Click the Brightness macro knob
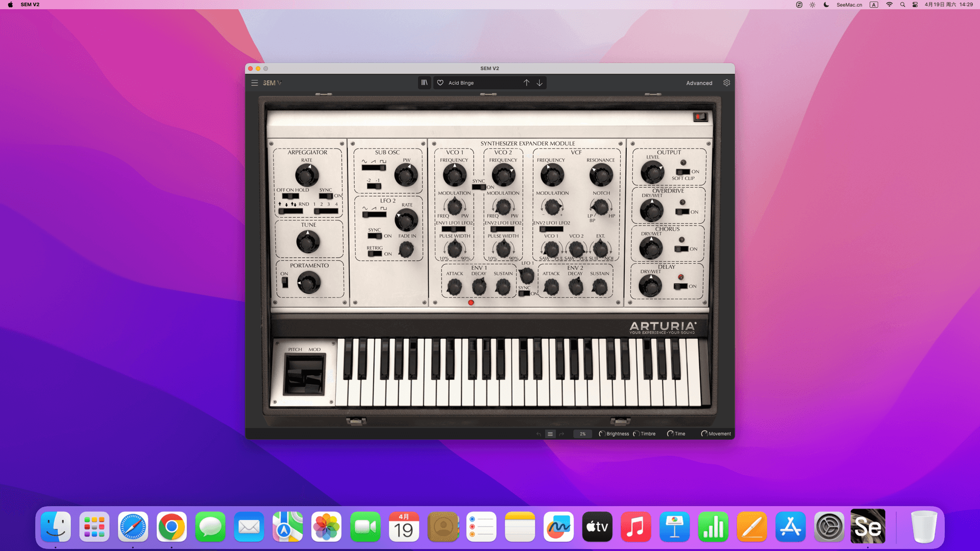 tap(602, 434)
